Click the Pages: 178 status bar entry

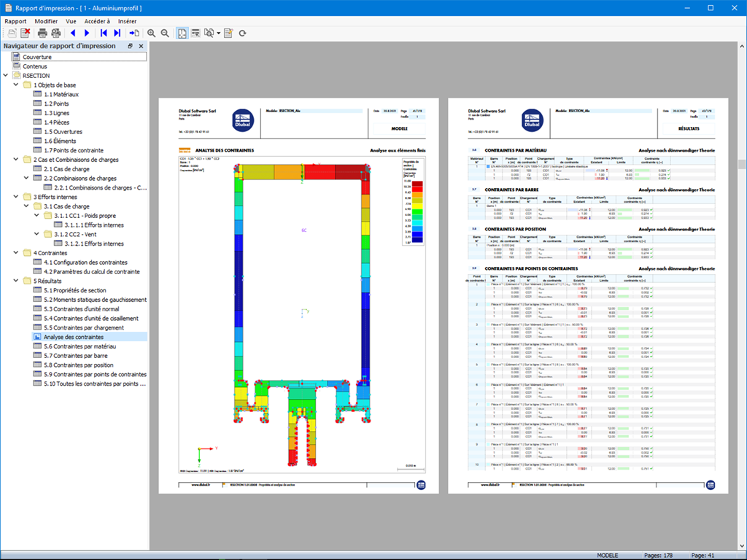tap(658, 555)
